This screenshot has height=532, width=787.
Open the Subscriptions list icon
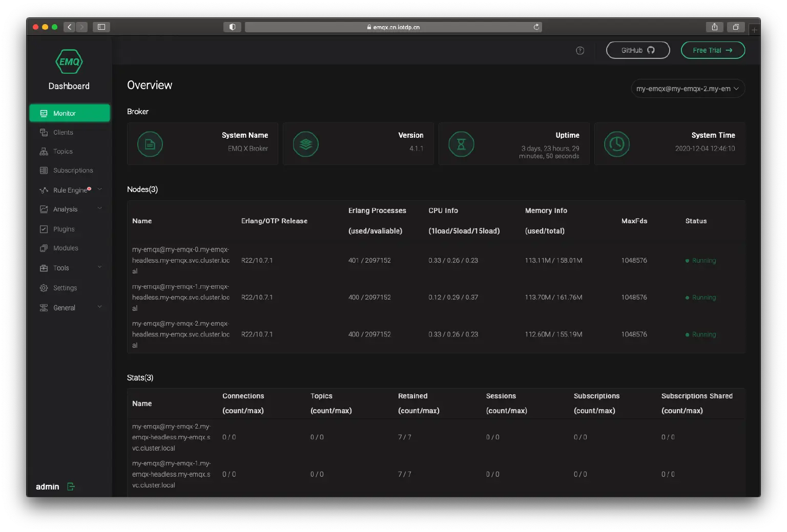44,170
